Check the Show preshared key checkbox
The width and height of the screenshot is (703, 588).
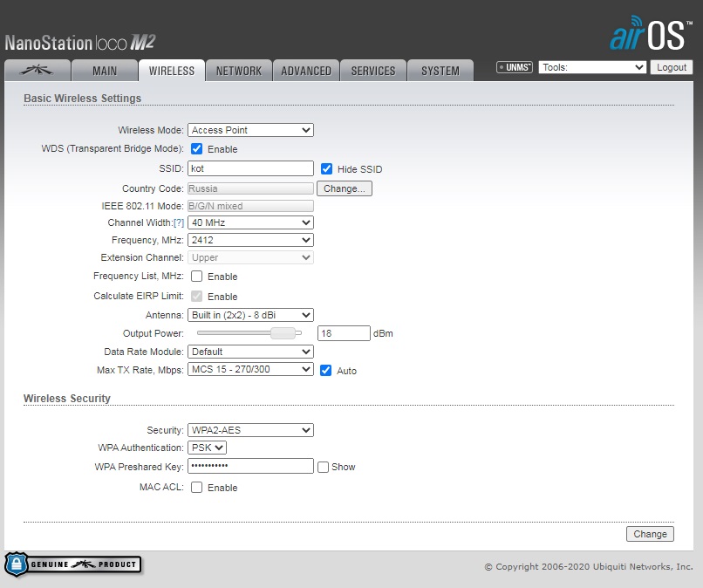point(323,467)
